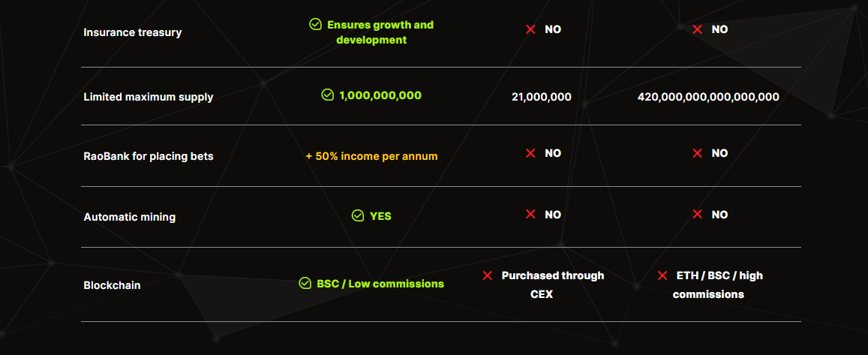Select the "Limited maximum supply" row label
The image size is (868, 355).
coord(148,97)
